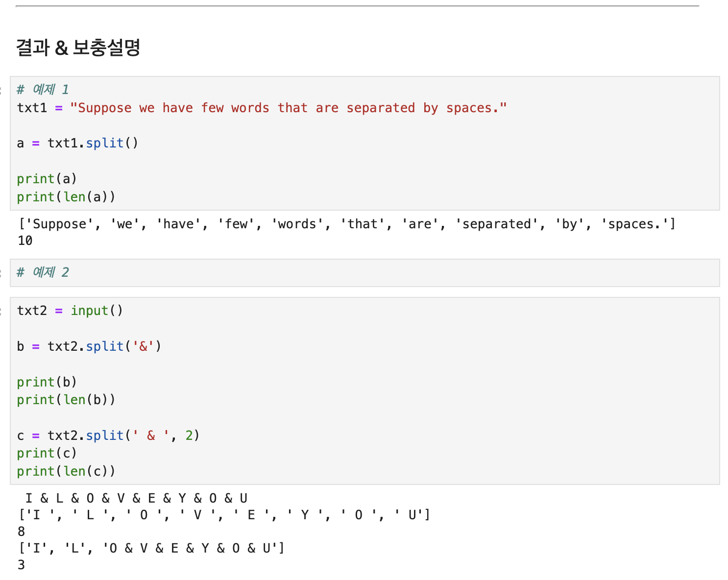728x580 pixels.
Task: Click the final output value 3
Action: click(x=21, y=565)
